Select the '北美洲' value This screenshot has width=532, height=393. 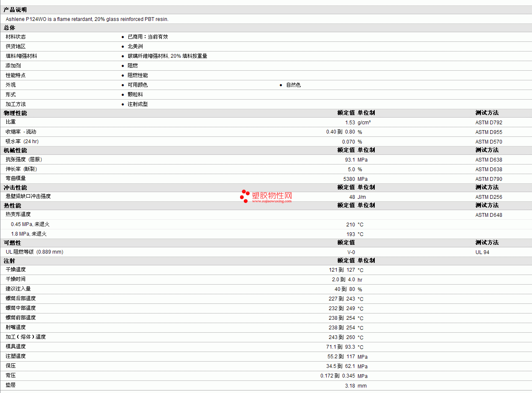click(x=135, y=46)
